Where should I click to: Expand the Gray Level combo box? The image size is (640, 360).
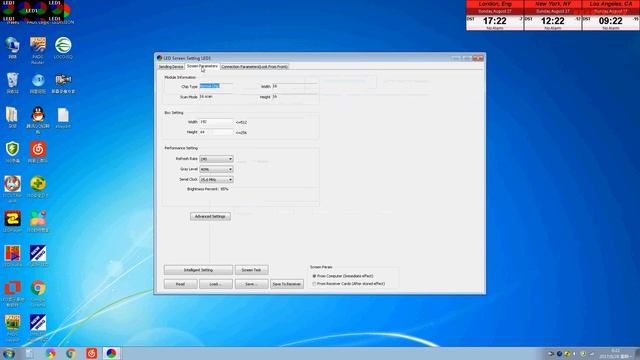(216, 169)
